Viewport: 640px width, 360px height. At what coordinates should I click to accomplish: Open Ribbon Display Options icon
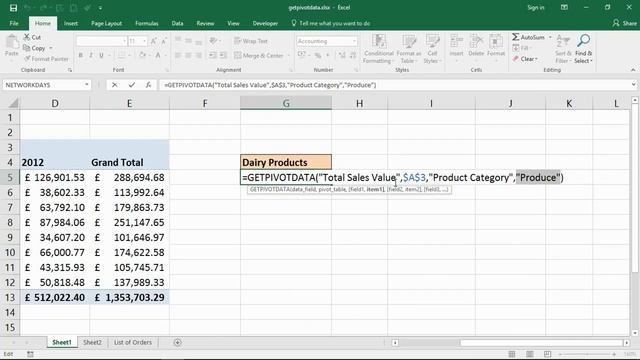(x=564, y=7)
